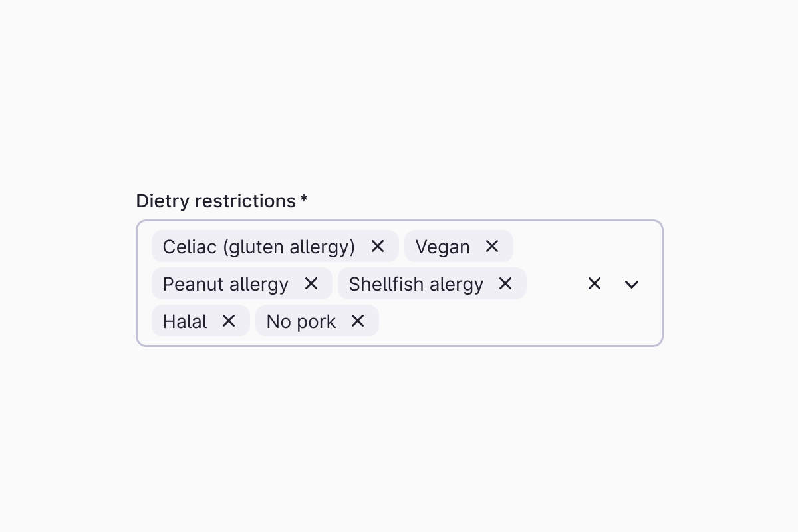Click the Shellfish alergy chip text

416,284
